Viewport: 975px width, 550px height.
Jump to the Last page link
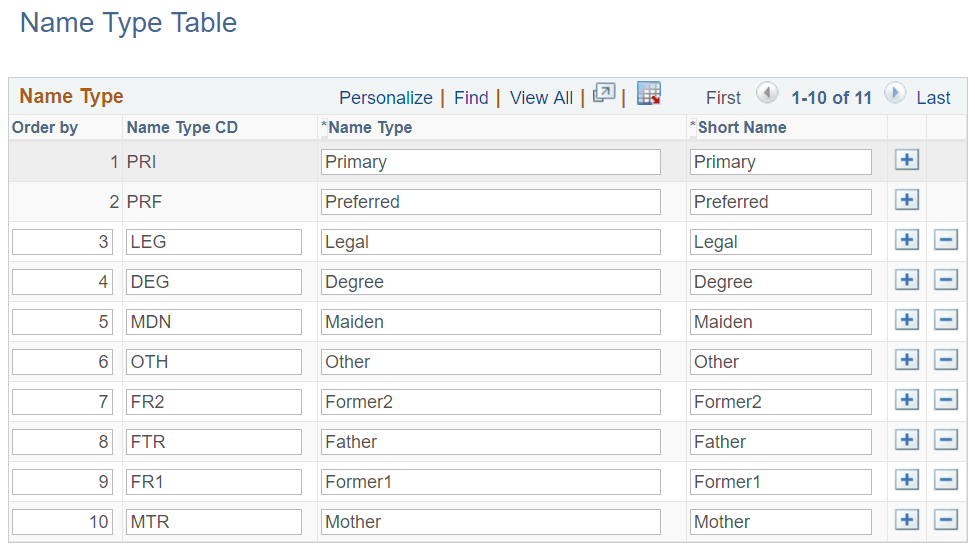pos(933,98)
